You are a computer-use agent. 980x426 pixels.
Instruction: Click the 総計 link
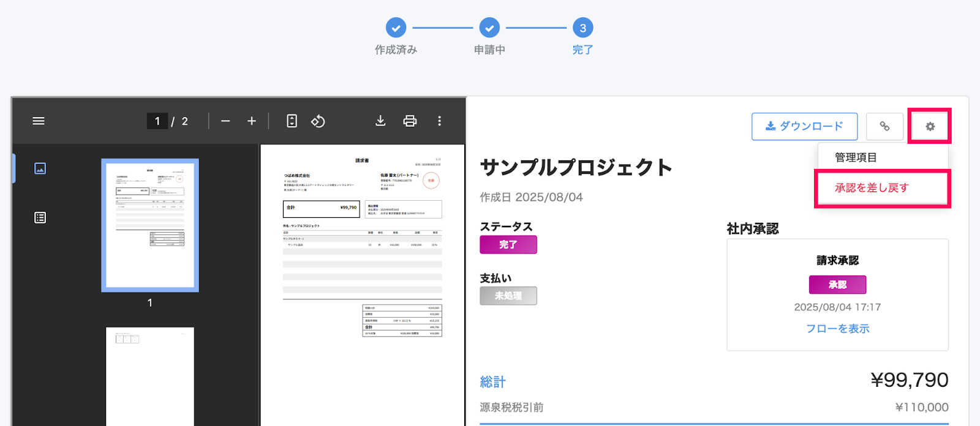pos(492,382)
